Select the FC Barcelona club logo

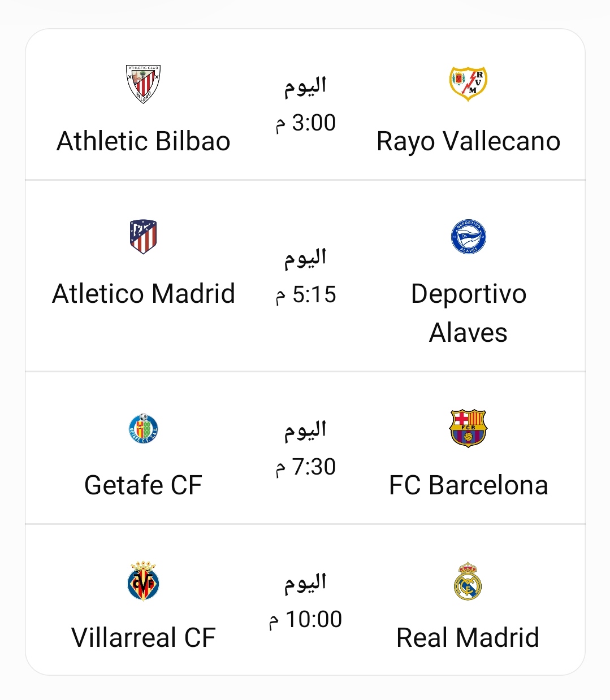pyautogui.click(x=468, y=428)
